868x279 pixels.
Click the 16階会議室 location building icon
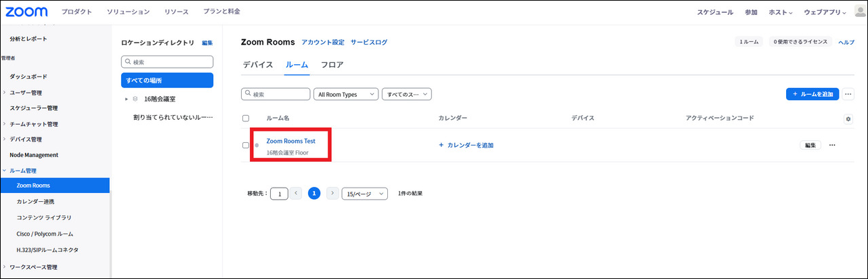pos(135,99)
